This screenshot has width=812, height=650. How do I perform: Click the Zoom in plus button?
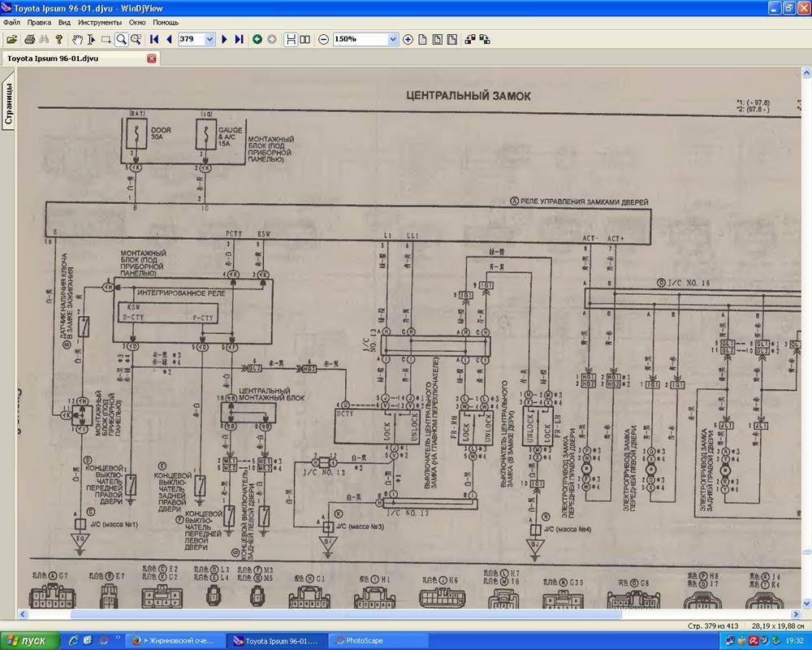(408, 39)
